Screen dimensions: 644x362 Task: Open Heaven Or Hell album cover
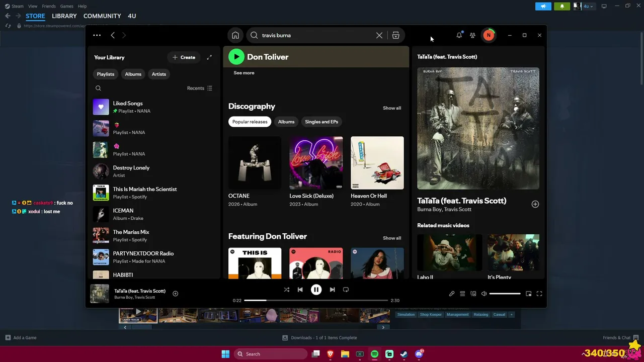pyautogui.click(x=377, y=163)
